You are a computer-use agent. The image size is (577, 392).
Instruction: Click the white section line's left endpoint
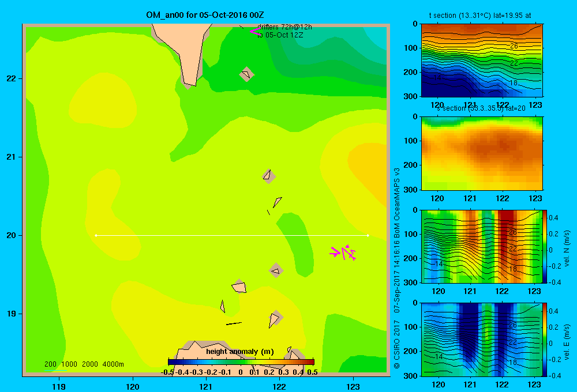point(96,235)
